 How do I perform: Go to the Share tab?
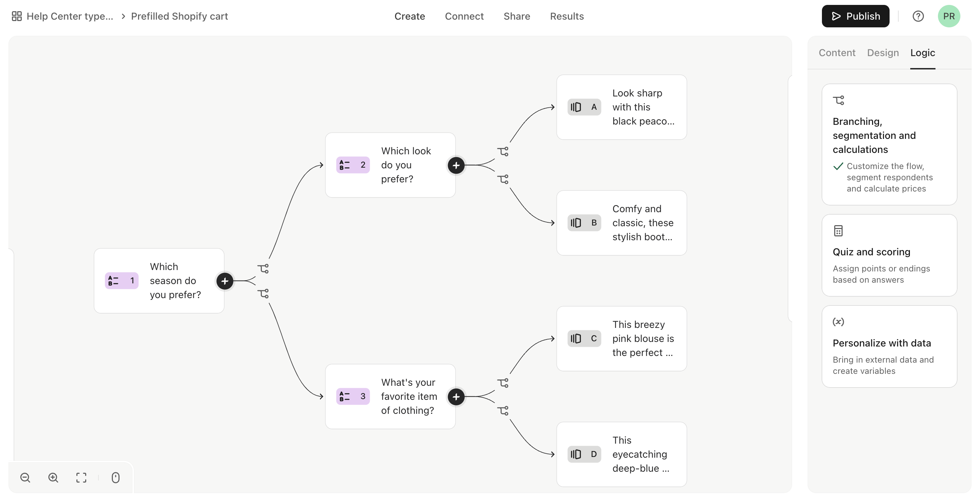517,16
